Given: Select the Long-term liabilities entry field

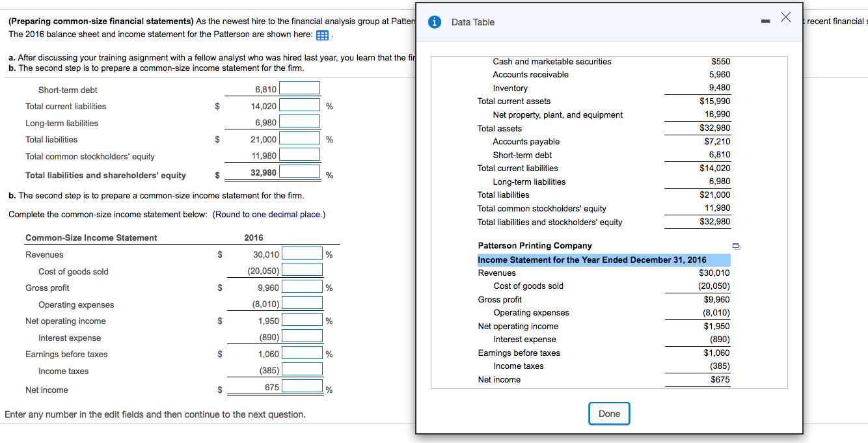Looking at the screenshot, I should [x=301, y=121].
